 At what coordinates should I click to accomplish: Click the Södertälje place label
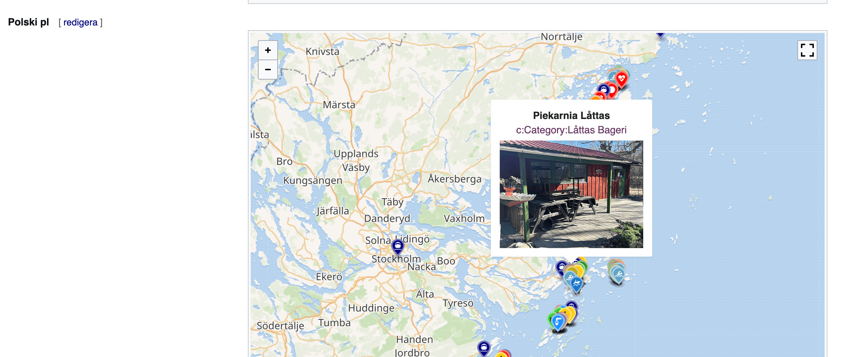point(280,326)
